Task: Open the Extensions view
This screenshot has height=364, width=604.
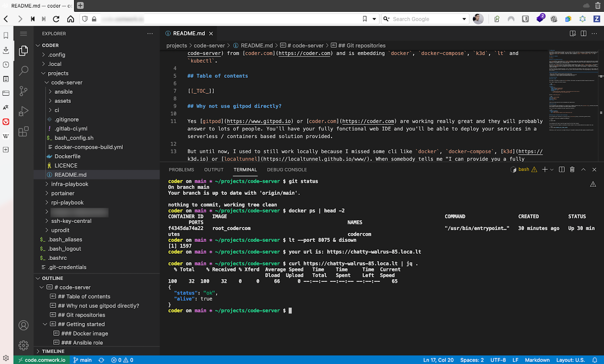Action: click(23, 132)
